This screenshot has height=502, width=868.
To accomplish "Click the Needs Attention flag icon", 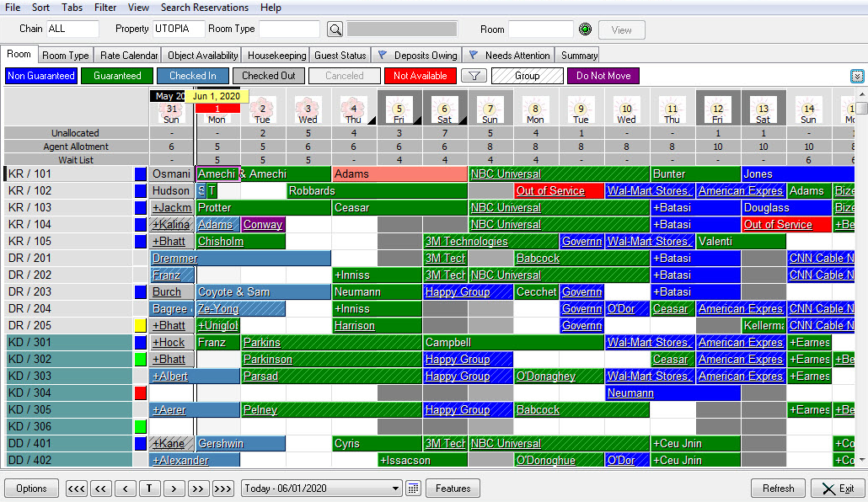I will [474, 55].
